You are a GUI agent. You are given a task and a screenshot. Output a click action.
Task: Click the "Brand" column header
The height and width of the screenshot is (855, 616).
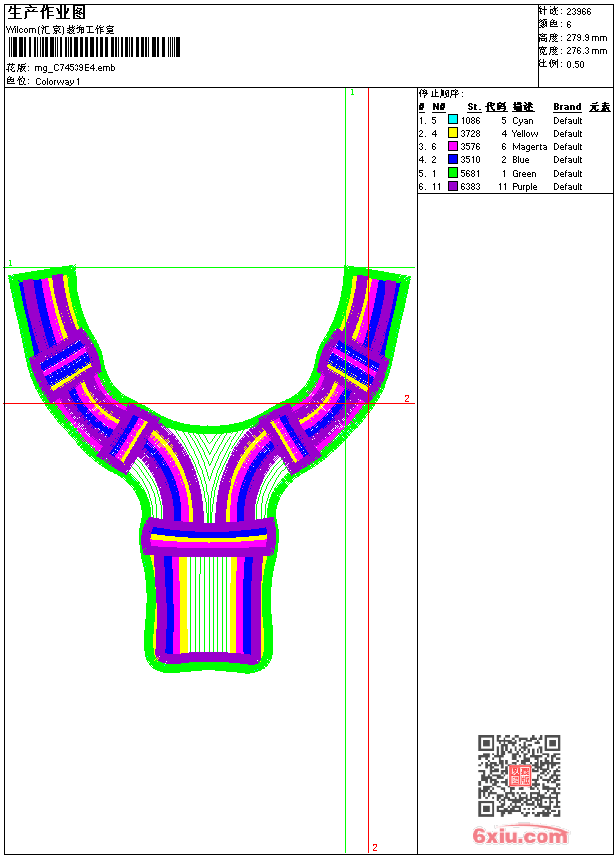point(567,107)
